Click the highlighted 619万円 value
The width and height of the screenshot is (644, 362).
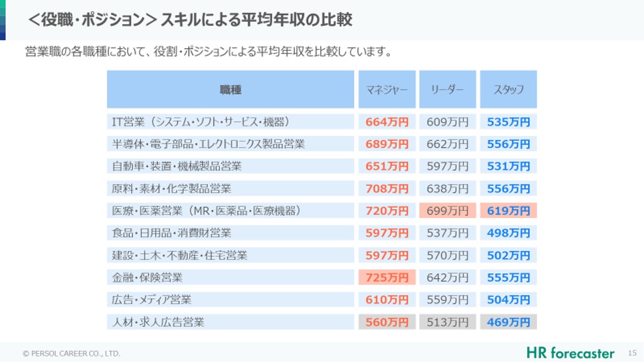click(507, 211)
